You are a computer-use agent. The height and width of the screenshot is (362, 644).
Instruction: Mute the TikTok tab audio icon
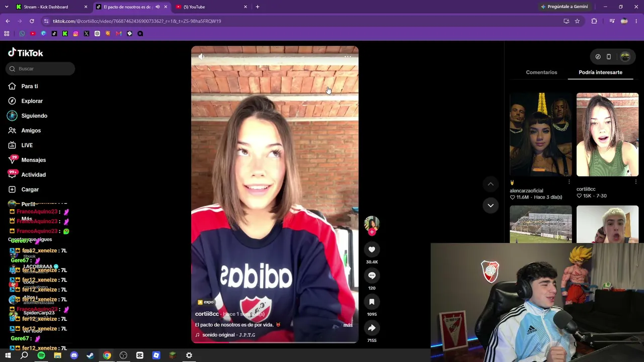coord(157,7)
